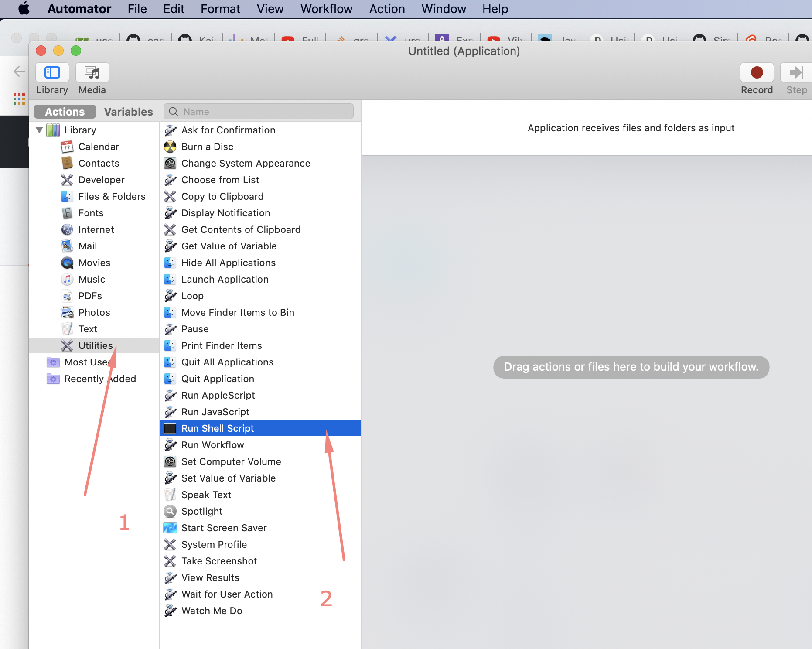Toggle the Library panel toolbar button
Screen dimensions: 812x649
[52, 72]
